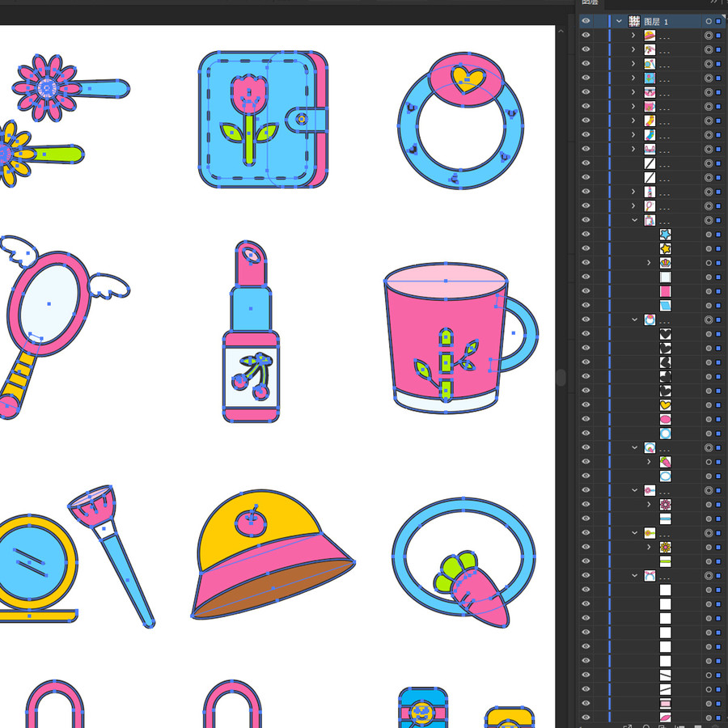The height and width of the screenshot is (728, 728).
Task: Select the carrot hair tie group thumbnail
Action: tap(650, 447)
